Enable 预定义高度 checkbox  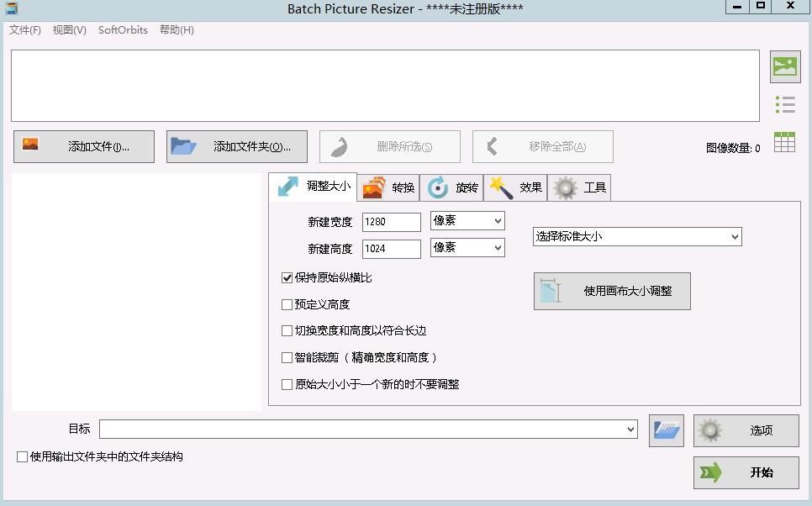[287, 304]
